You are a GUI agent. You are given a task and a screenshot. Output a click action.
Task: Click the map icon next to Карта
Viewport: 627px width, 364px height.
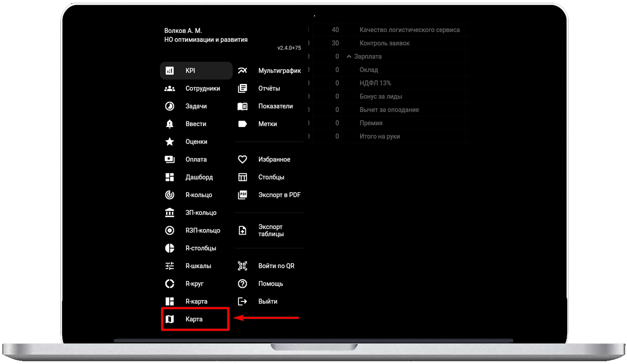point(170,319)
